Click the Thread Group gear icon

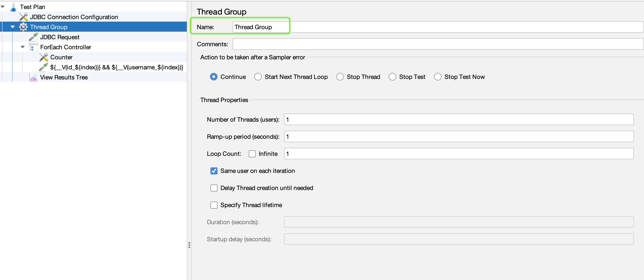pyautogui.click(x=23, y=27)
